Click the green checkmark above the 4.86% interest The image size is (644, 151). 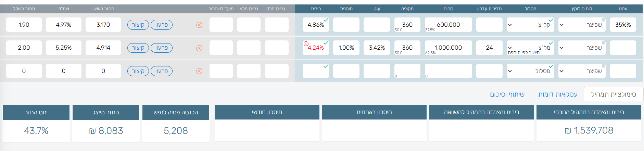pos(326,20)
